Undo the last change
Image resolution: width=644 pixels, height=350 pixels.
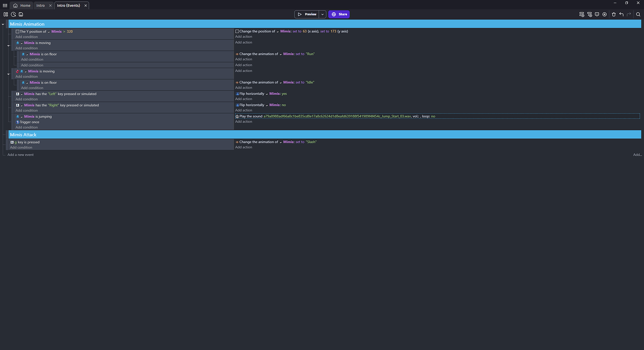[621, 14]
